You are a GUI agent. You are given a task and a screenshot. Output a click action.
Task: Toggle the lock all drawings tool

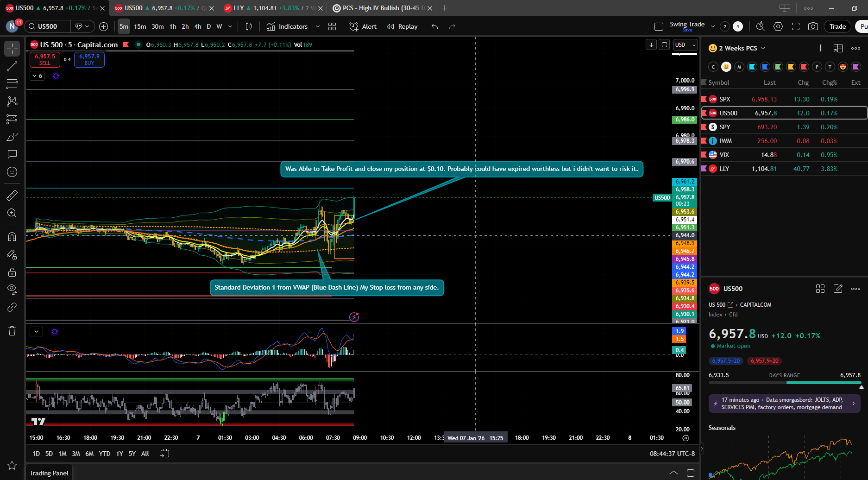tap(12, 272)
